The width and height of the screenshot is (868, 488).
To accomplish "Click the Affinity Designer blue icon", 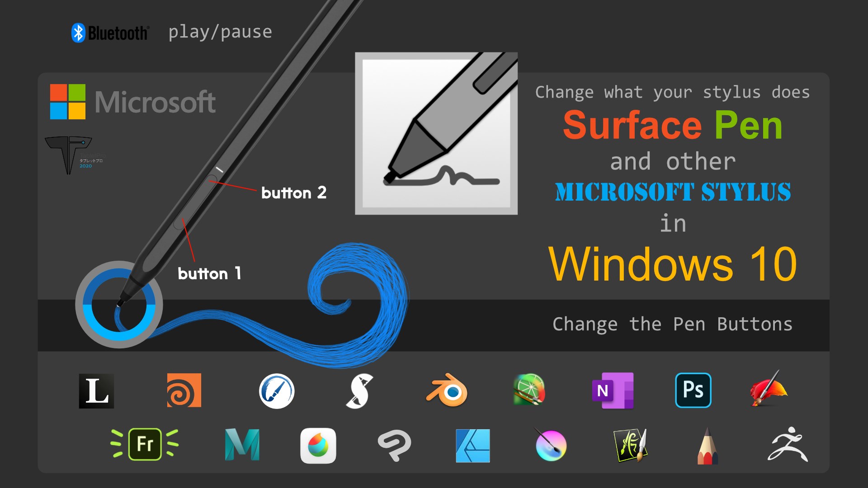I will click(472, 446).
